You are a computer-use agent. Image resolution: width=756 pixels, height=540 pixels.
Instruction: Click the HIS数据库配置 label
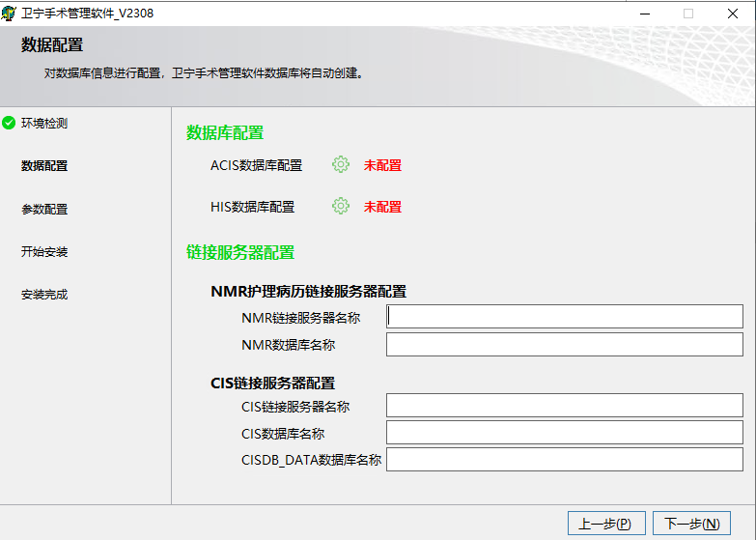point(253,207)
